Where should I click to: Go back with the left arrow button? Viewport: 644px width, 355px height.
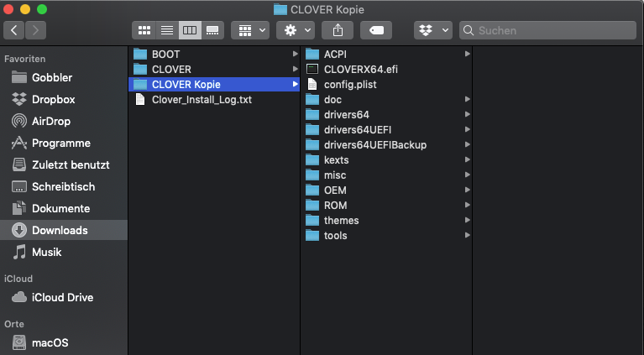[14, 30]
